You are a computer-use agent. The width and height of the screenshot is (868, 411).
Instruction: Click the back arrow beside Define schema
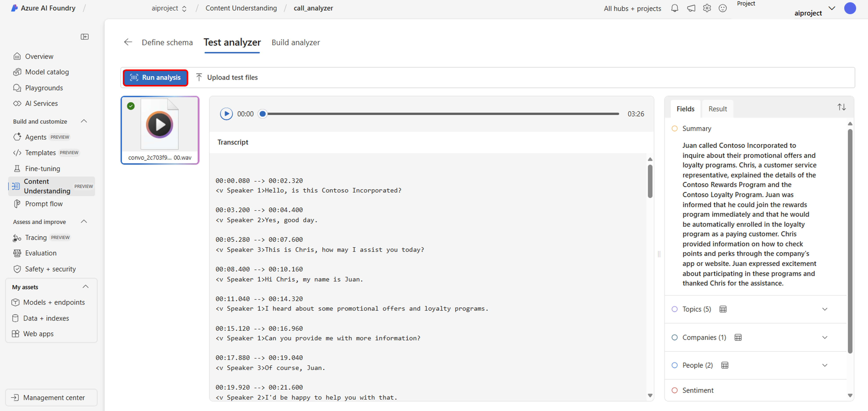tap(128, 42)
